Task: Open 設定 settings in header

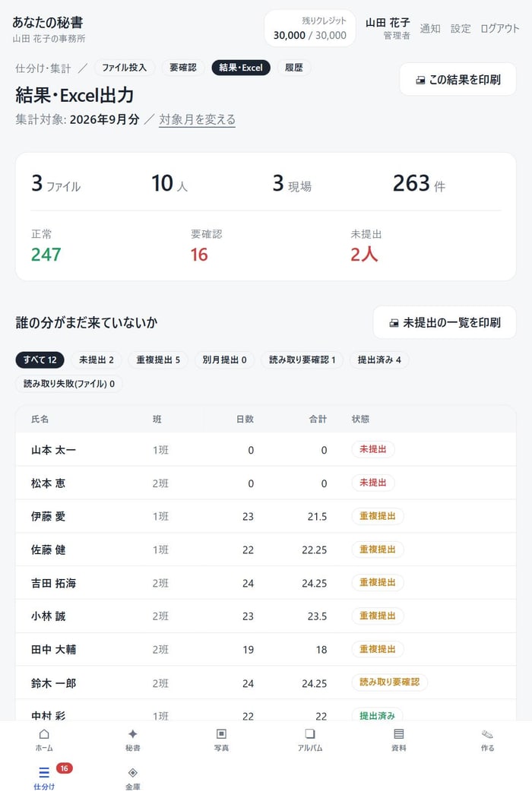Action: click(461, 29)
